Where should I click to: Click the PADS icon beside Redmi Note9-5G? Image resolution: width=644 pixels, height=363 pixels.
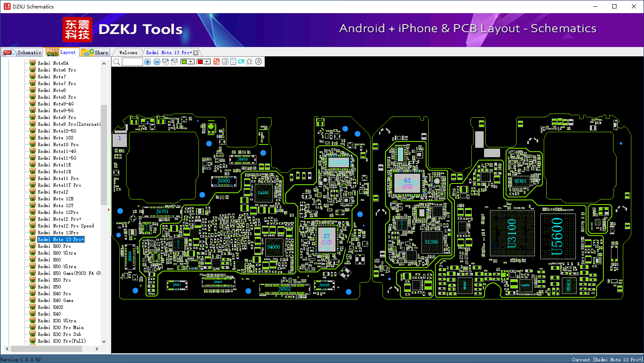point(33,111)
